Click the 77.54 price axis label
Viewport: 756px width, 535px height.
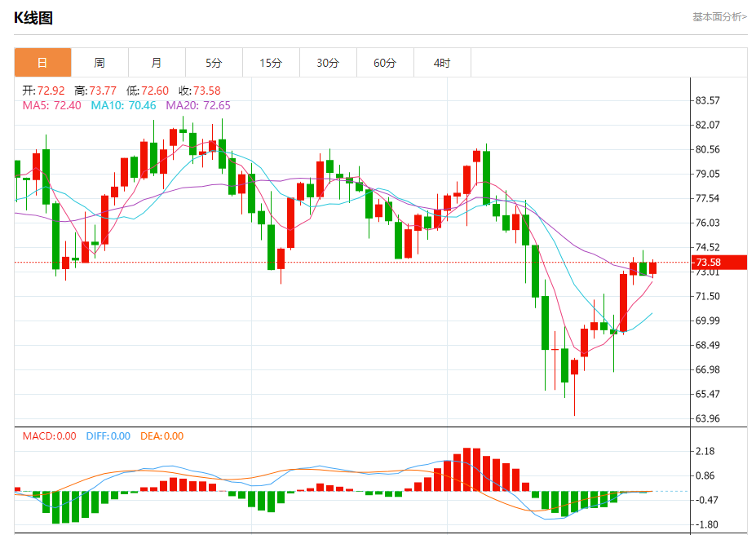click(707, 198)
